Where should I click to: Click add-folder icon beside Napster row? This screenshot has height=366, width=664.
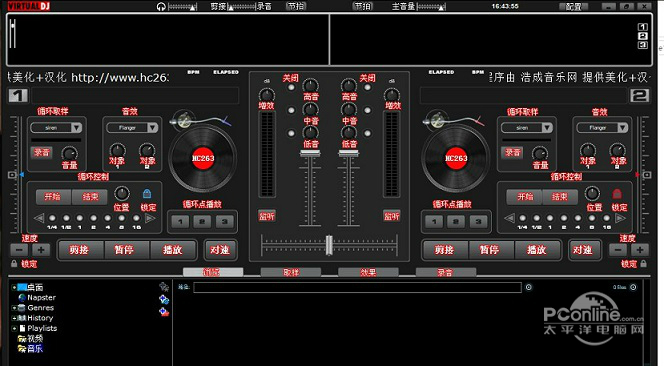point(164,300)
